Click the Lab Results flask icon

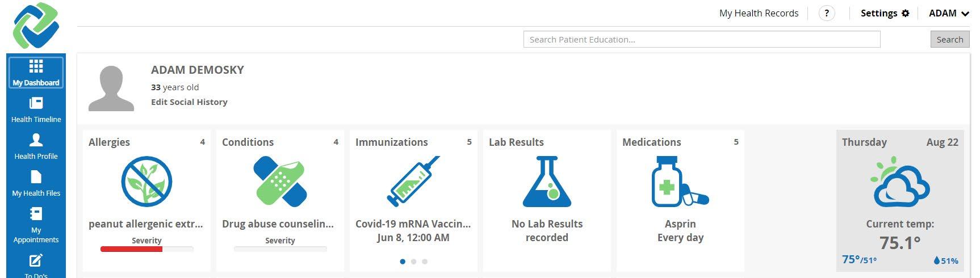coord(547,182)
